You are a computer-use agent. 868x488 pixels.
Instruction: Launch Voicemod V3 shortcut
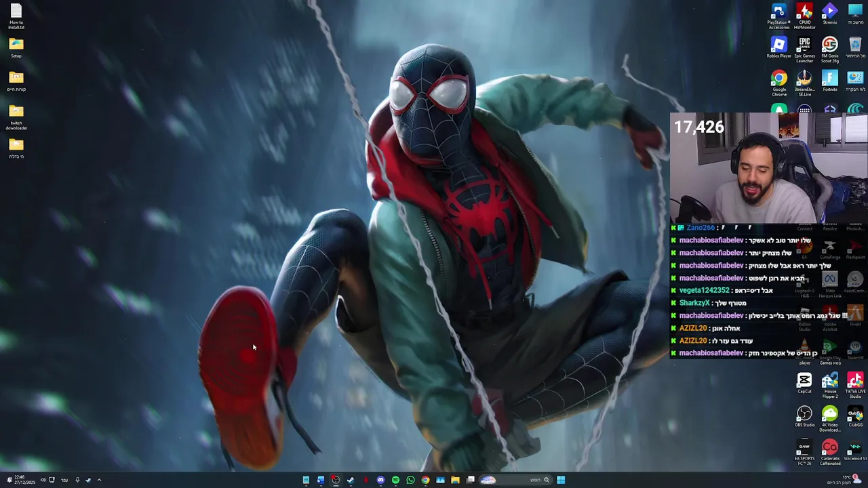(x=855, y=451)
